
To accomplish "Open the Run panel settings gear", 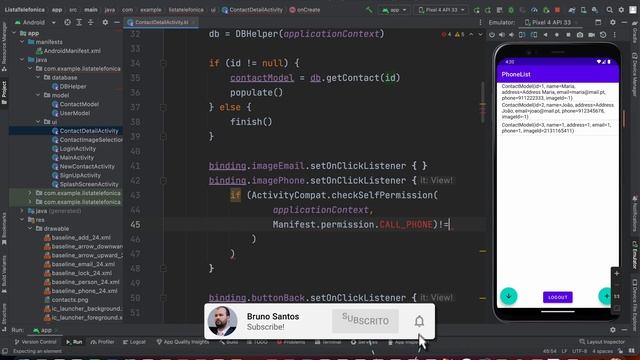I will [613, 330].
